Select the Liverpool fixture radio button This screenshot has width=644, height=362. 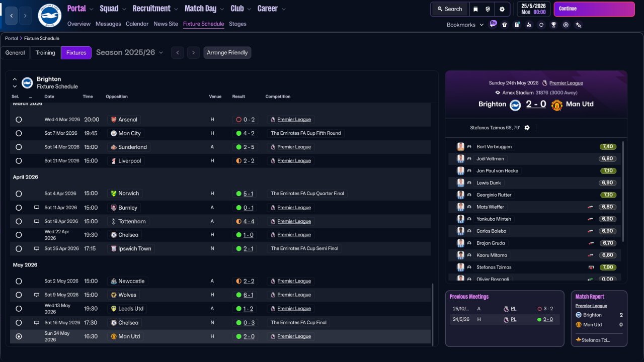point(19,161)
